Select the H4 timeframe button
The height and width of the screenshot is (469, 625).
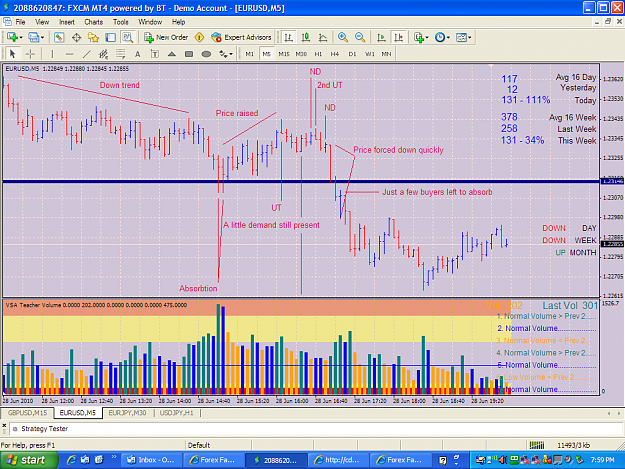pos(335,54)
